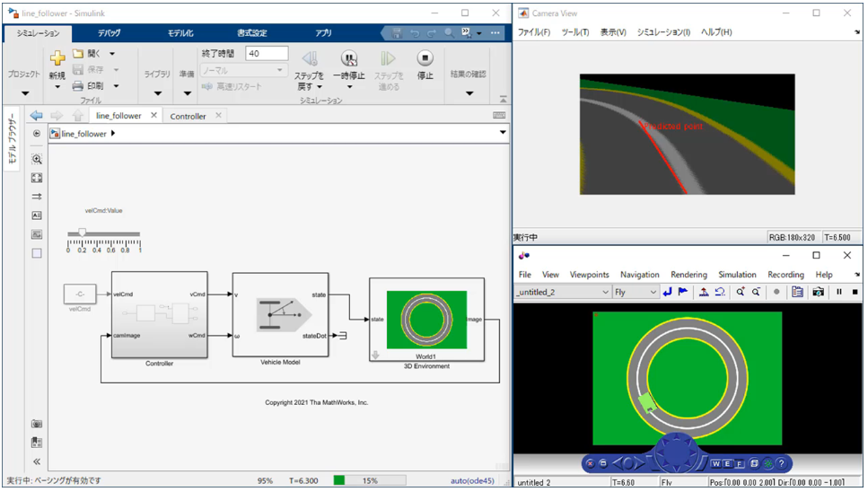Click the 一時停止 (Pause) simulation button

349,58
